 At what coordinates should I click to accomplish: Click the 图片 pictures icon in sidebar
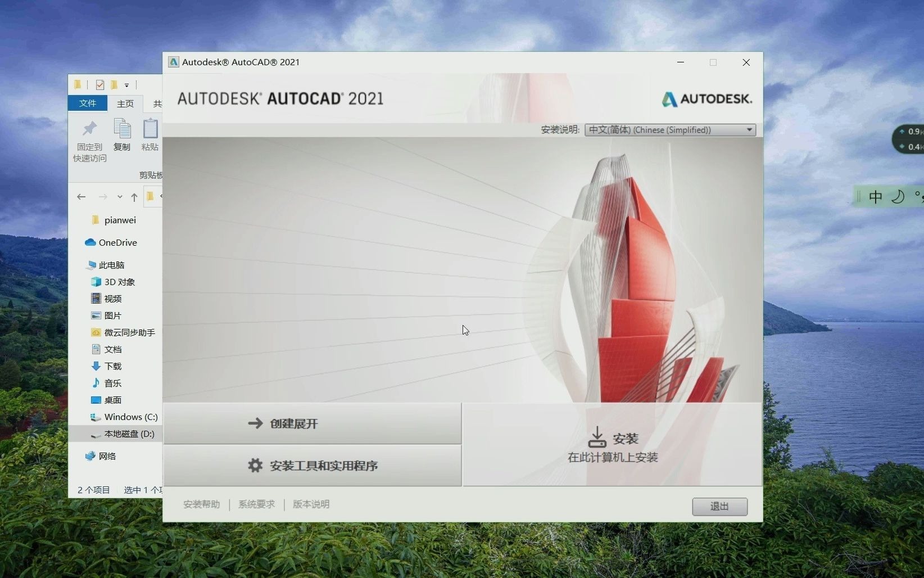pos(96,315)
